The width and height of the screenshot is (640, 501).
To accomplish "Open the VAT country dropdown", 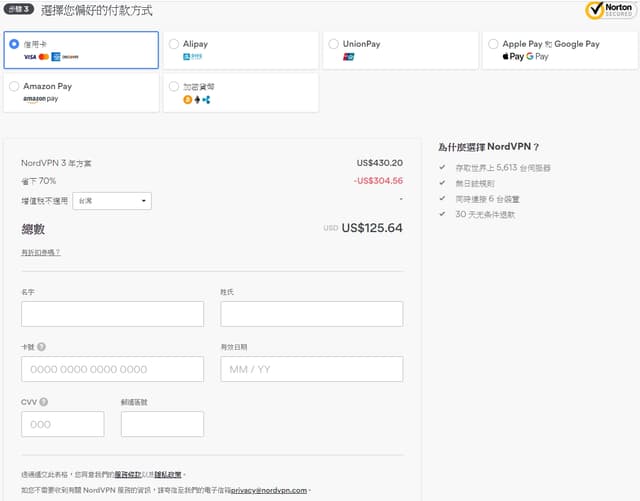I will [x=112, y=201].
